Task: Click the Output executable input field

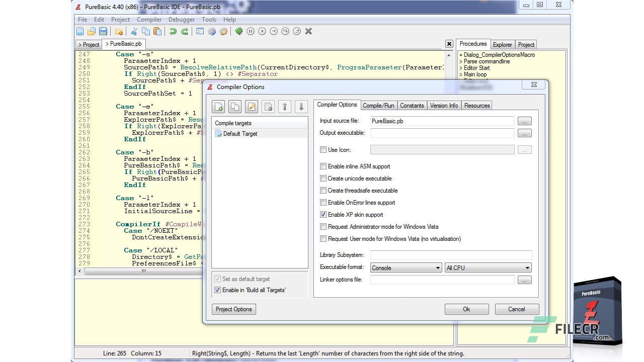Action: (x=442, y=133)
